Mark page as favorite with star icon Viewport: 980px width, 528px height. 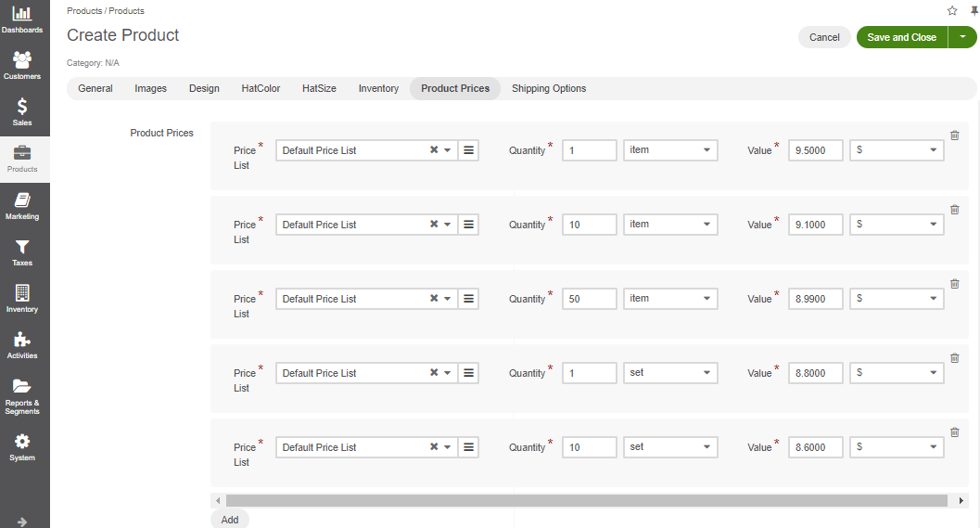coord(952,11)
